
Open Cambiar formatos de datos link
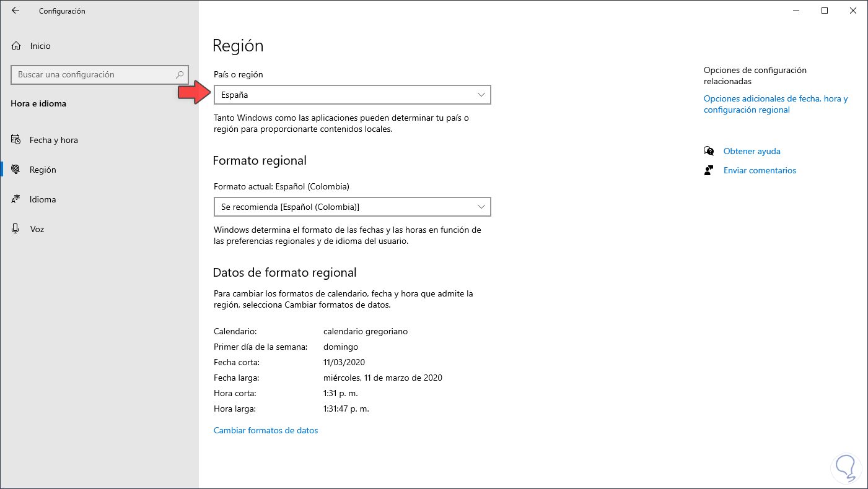[x=266, y=430]
